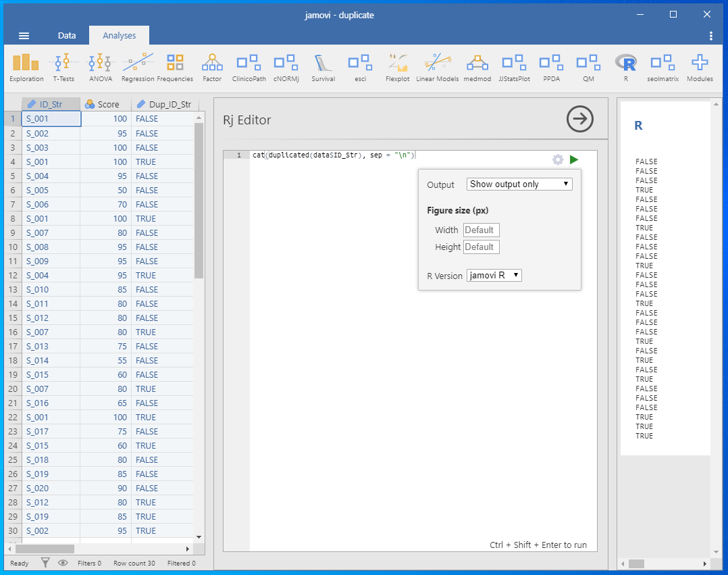Click the Filtered 0 status text
Viewport: 728px width, 575px height.
click(181, 563)
